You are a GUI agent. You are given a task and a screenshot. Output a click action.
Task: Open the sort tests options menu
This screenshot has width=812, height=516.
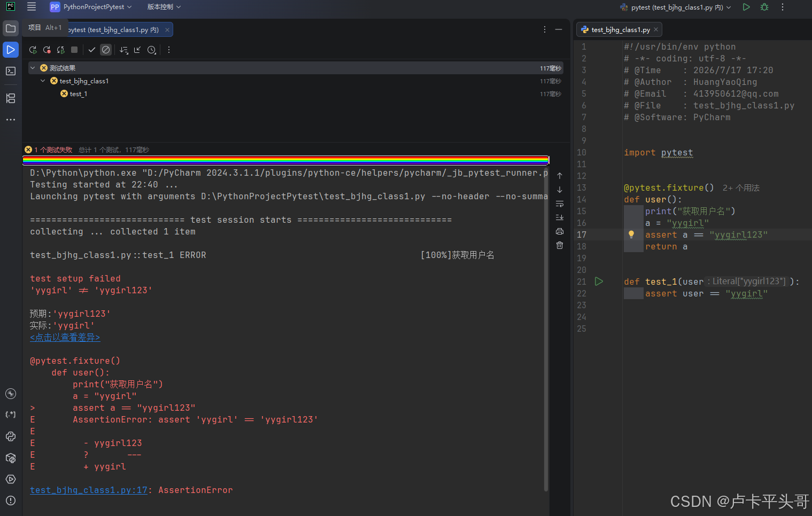(x=124, y=50)
